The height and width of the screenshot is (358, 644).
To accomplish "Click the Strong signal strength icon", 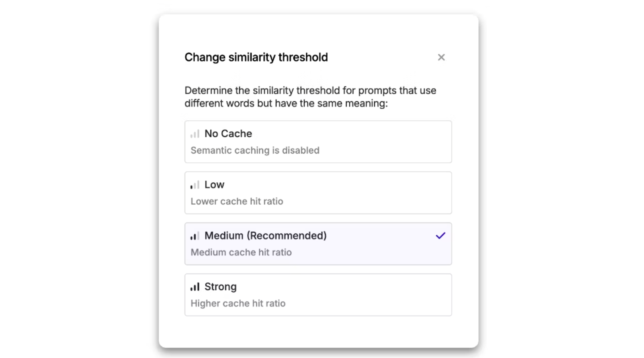I will (195, 287).
